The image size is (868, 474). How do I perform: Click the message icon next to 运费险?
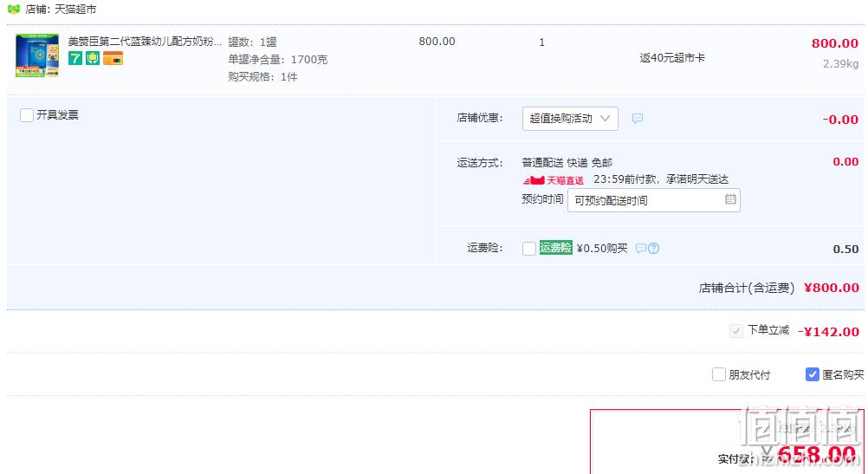coord(640,248)
